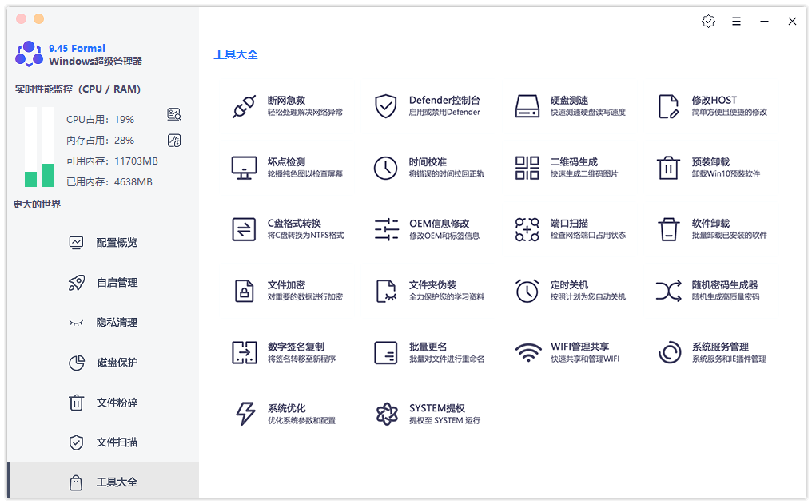Click the CPU usage detail magnifier icon
Viewport: 812px width, 504px height.
tap(174, 114)
